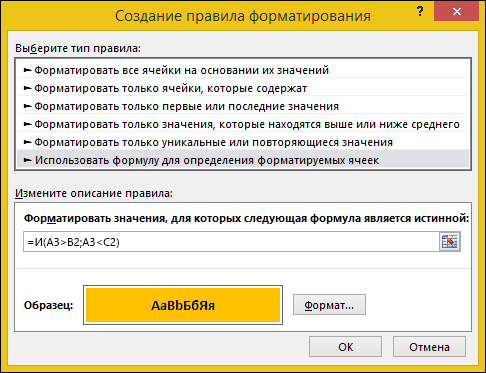Cancel the dialog with Отмена

point(429,347)
